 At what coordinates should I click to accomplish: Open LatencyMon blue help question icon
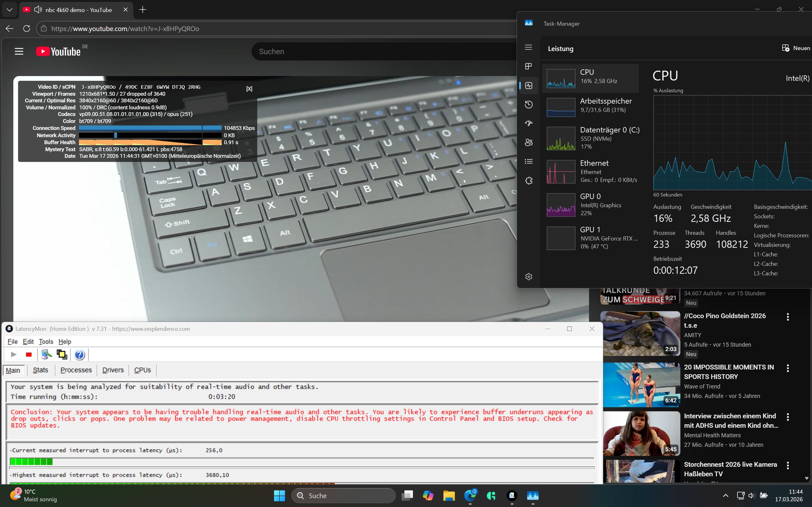(x=80, y=355)
